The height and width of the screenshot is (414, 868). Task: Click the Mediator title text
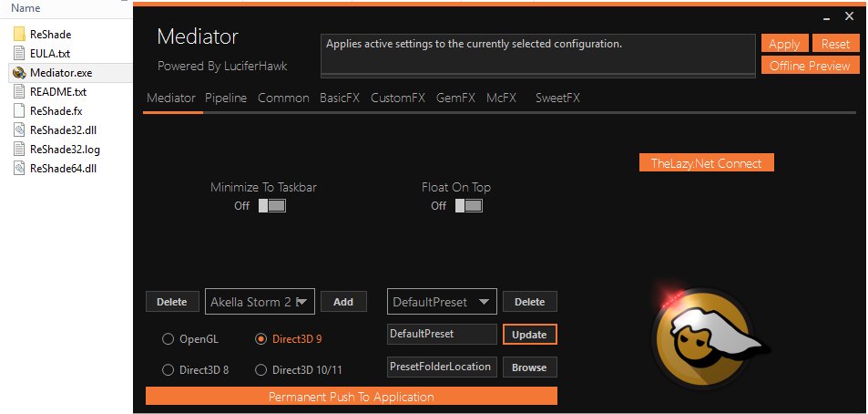(198, 36)
